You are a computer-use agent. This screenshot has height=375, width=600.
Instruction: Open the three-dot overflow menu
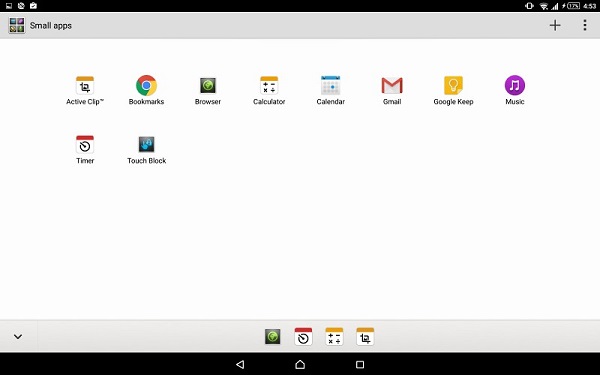(x=585, y=25)
